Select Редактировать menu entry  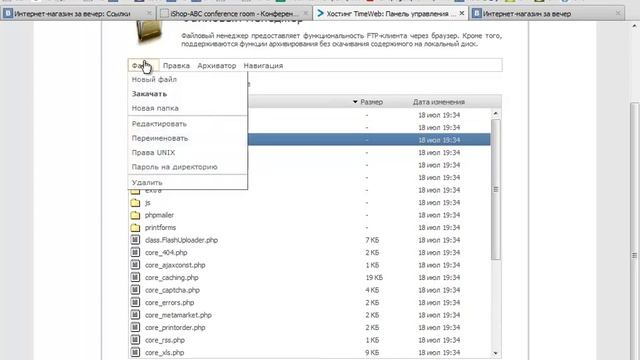pyautogui.click(x=159, y=124)
